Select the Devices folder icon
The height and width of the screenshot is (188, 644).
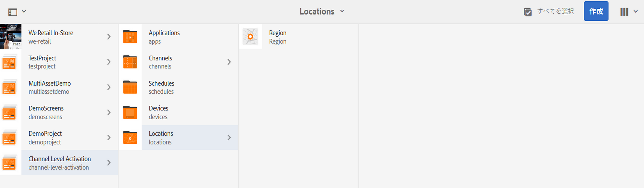point(130,112)
